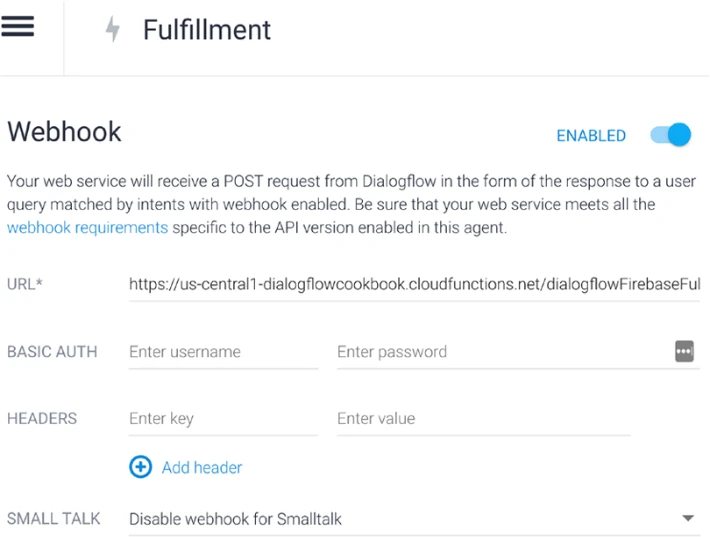The width and height of the screenshot is (710, 537).
Task: Expand the Small Talk dropdown arrow
Action: [x=688, y=518]
